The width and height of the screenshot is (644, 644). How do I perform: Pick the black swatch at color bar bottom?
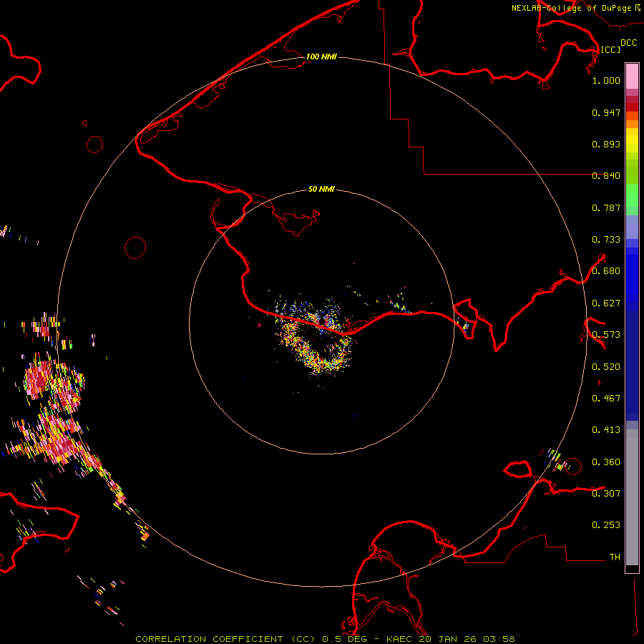coord(632,569)
